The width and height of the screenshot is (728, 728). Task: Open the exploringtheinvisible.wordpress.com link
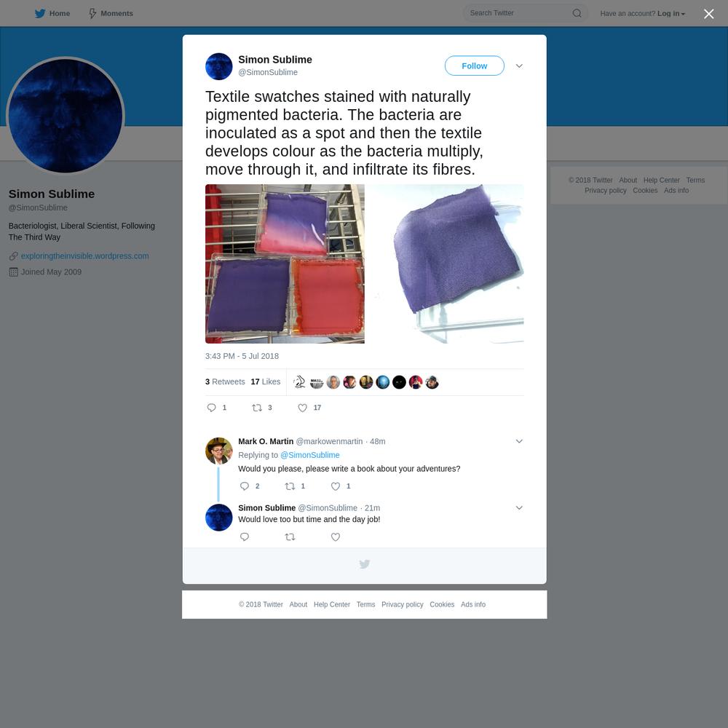pyautogui.click(x=85, y=256)
